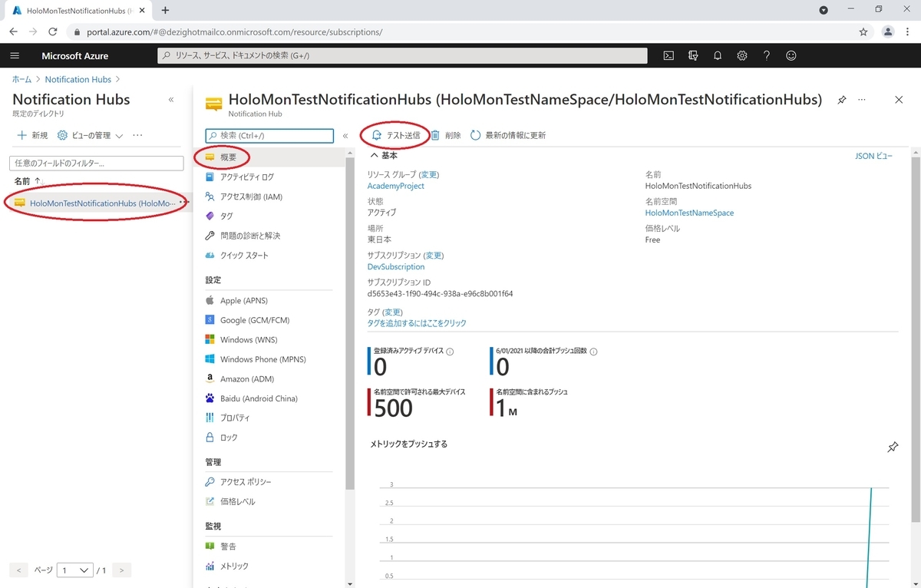This screenshot has width=921, height=588.
Task: Show info for registered active devices
Action: pos(450,352)
